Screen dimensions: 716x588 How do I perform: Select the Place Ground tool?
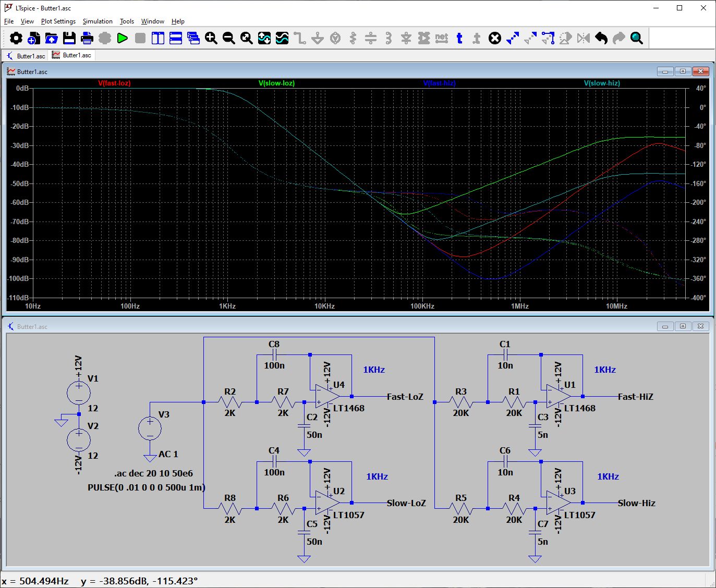(318, 38)
